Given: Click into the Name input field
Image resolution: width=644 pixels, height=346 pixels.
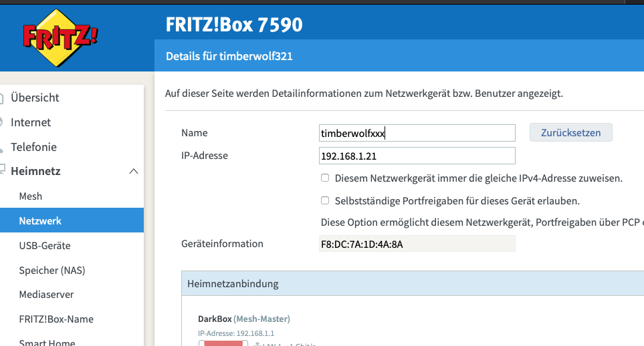Looking at the screenshot, I should point(417,133).
